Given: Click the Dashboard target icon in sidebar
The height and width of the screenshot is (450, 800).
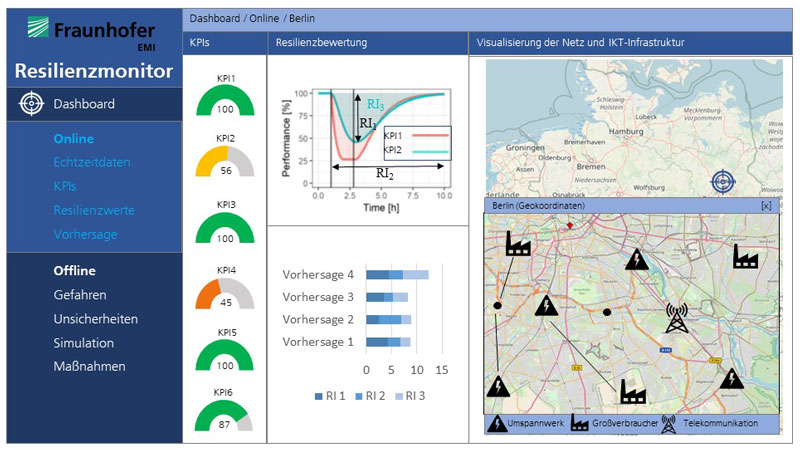Looking at the screenshot, I should point(31,104).
